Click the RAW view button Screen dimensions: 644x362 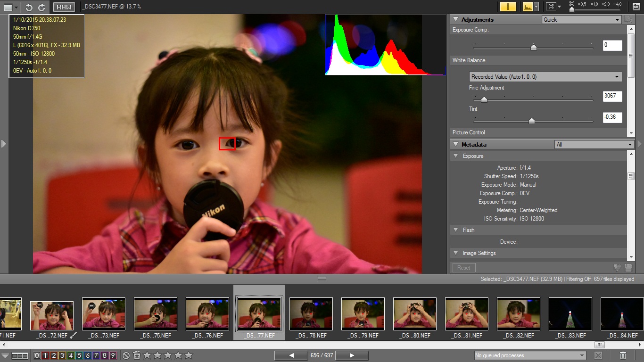(64, 7)
